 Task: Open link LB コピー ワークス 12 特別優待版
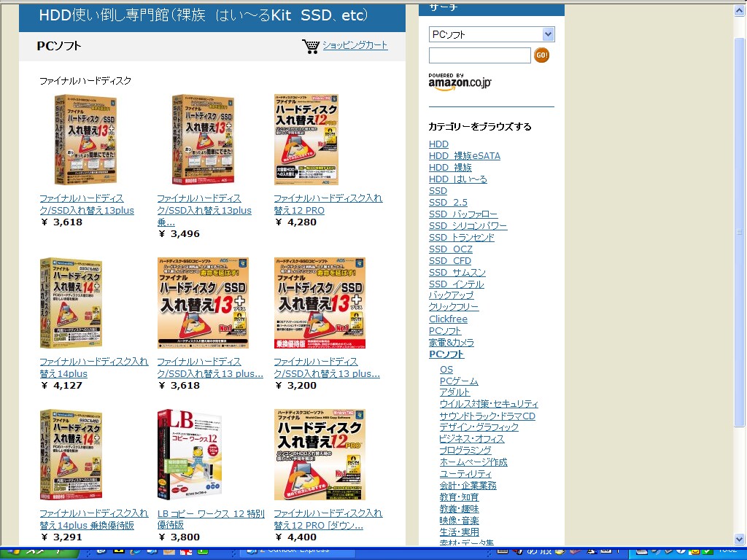tap(211, 519)
